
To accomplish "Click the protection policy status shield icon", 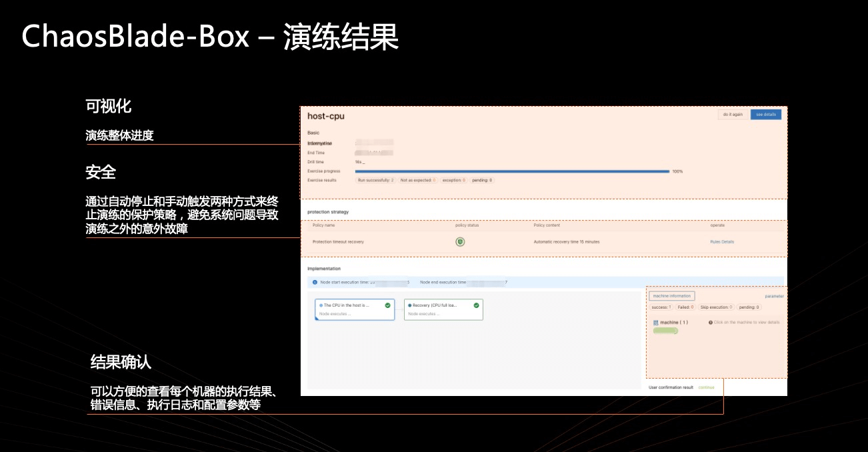I will (x=460, y=241).
